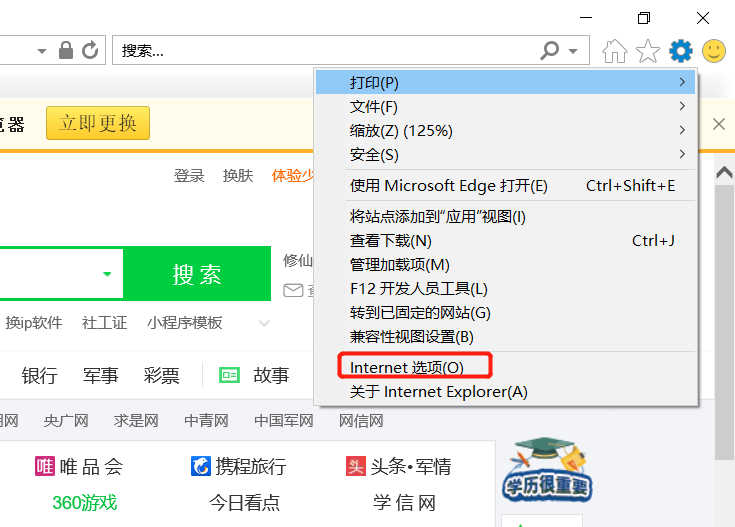The width and height of the screenshot is (735, 527).
Task: Select 查看下载(N) menu entry
Action: pos(506,241)
